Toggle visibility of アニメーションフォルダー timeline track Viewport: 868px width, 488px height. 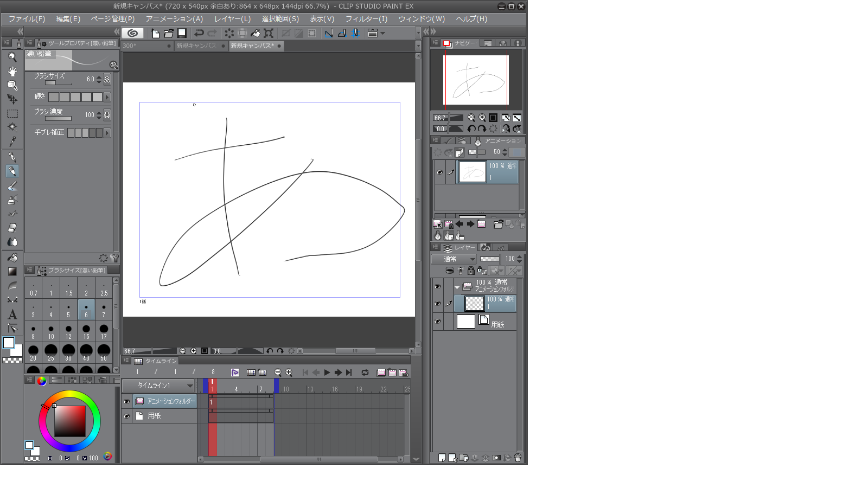(126, 401)
